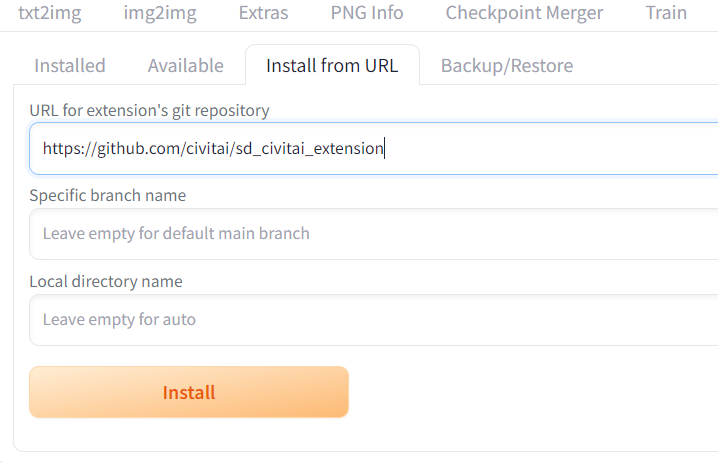Viewport: 718px width, 463px height.
Task: Open the Backup/Restore sub-tab
Action: coord(507,66)
